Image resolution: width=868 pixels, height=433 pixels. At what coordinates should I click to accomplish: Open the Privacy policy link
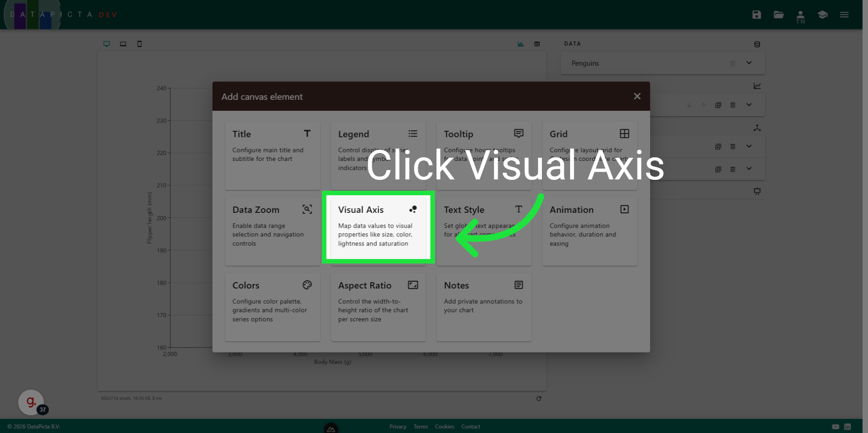[x=398, y=426]
